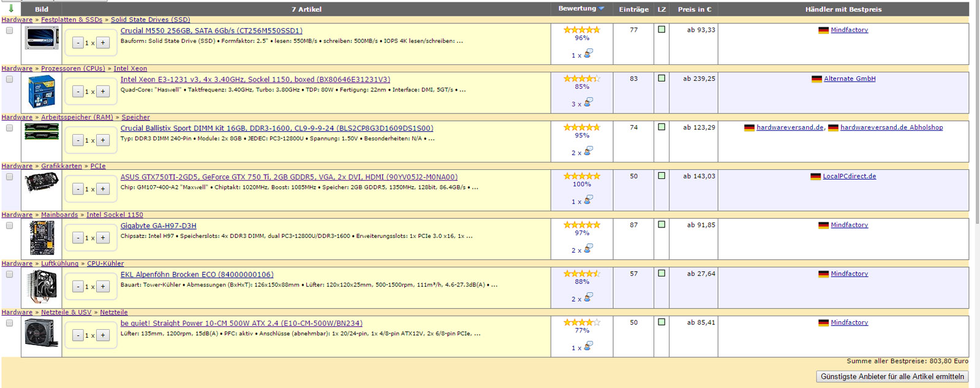This screenshot has height=388, width=980.
Task: Increase quantity of EKL Alpenföhn with plus
Action: pyautogui.click(x=103, y=286)
